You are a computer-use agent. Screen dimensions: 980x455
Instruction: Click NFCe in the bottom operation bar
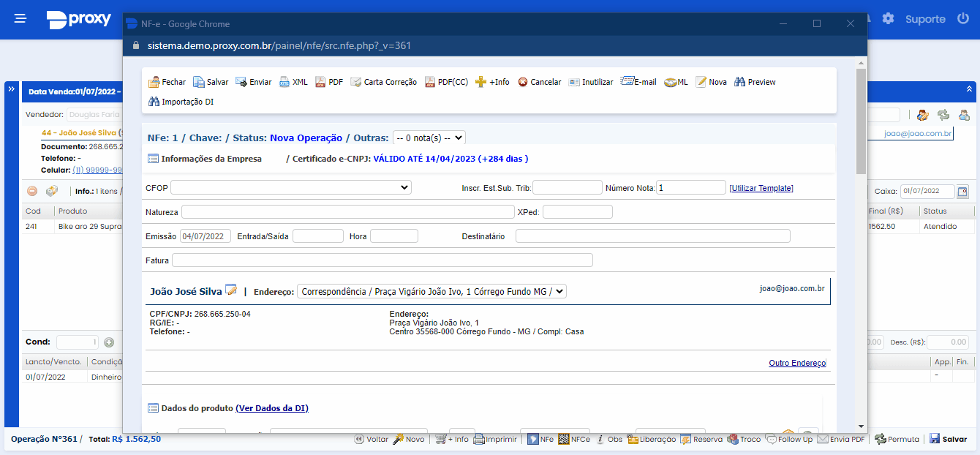[x=574, y=439]
